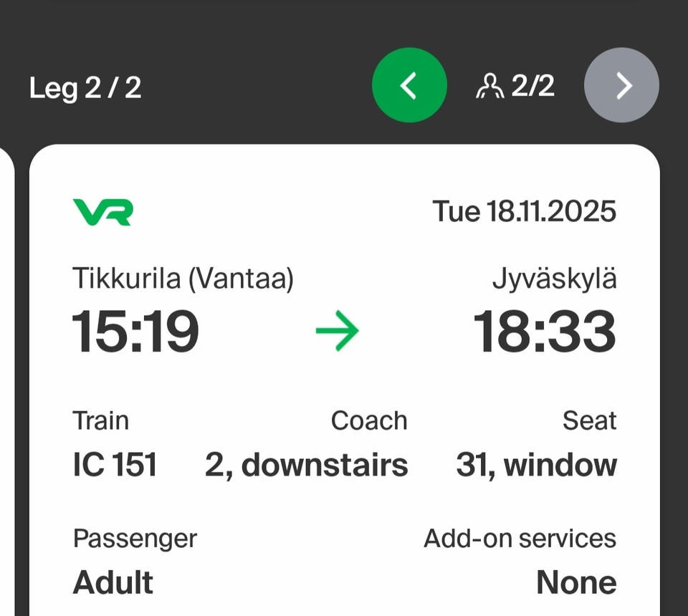Image resolution: width=688 pixels, height=616 pixels.
Task: Select coach value 2, downstairs
Action: pos(306,465)
